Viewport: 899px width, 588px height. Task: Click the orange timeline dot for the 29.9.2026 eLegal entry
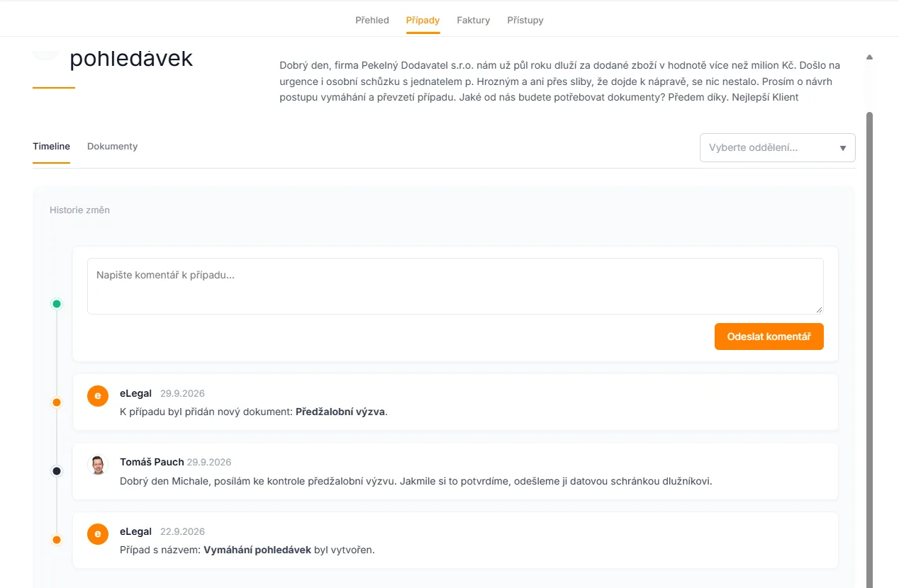[x=57, y=402]
